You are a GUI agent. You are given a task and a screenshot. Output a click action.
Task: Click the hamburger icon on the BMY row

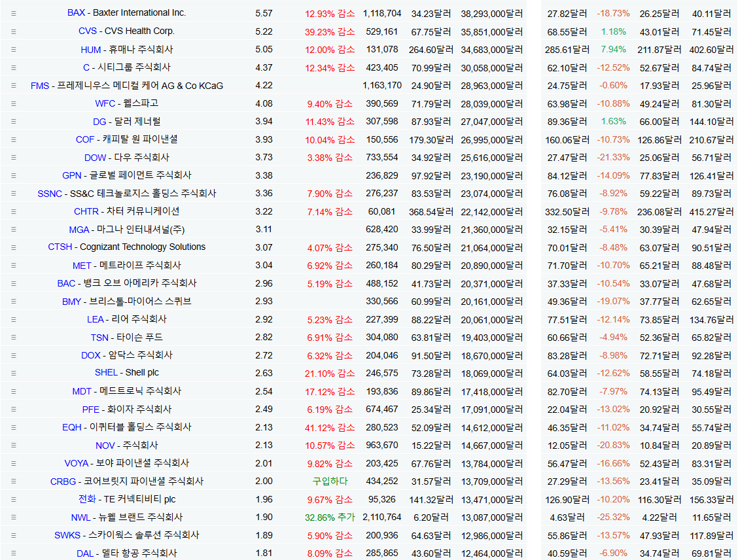(x=13, y=302)
